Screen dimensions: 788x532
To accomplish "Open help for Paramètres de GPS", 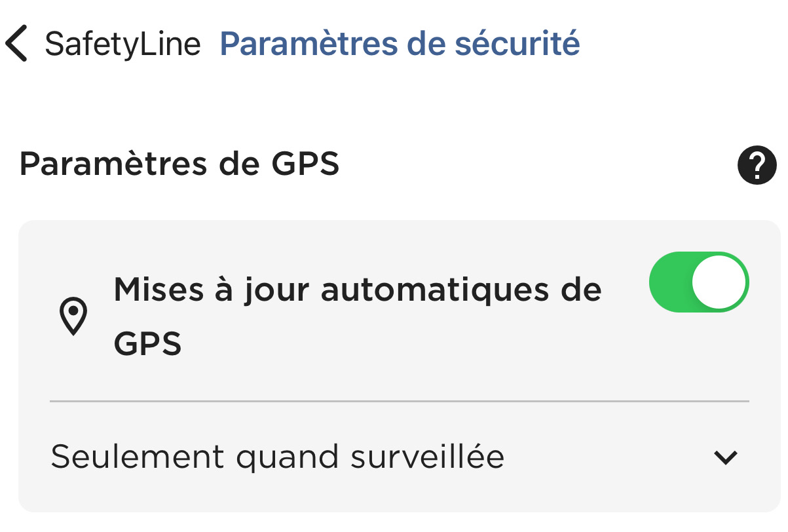I will (x=757, y=165).
